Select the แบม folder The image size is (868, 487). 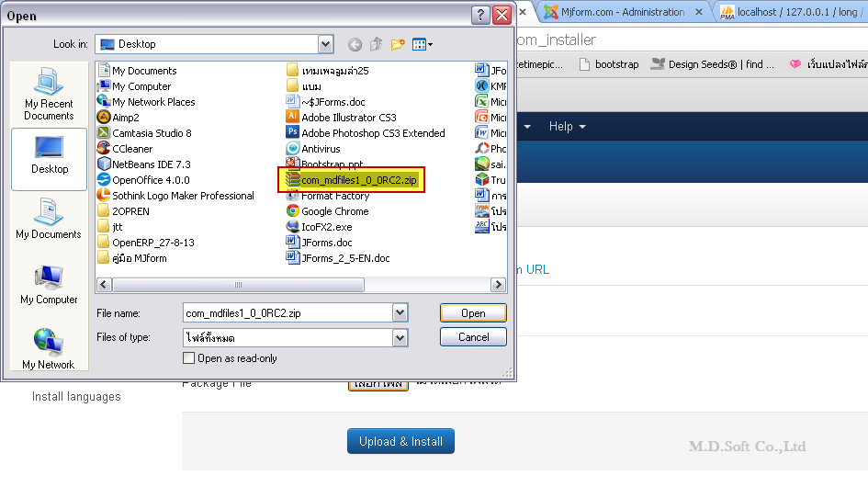point(304,86)
